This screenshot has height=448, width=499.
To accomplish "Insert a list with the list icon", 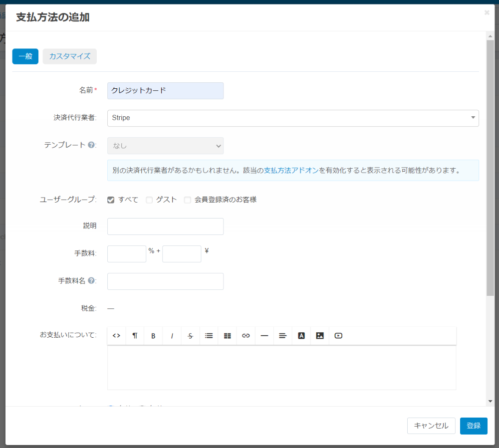I will (209, 336).
